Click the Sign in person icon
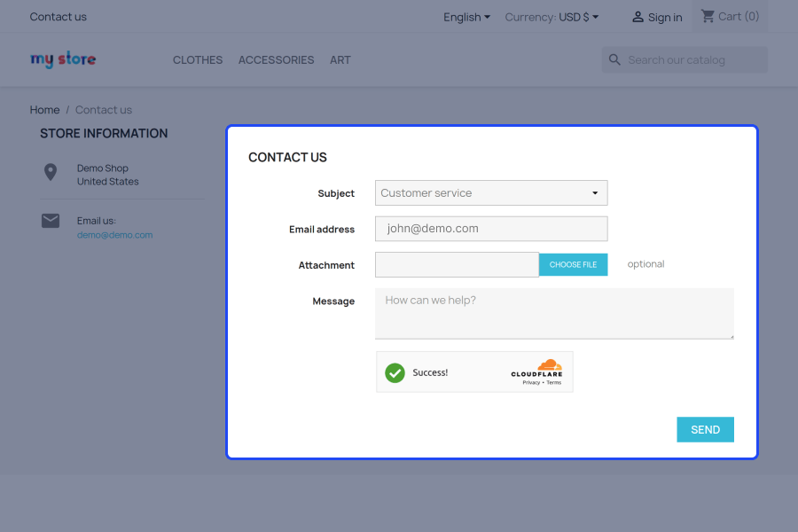Viewport: 798px width, 532px height. (x=638, y=18)
